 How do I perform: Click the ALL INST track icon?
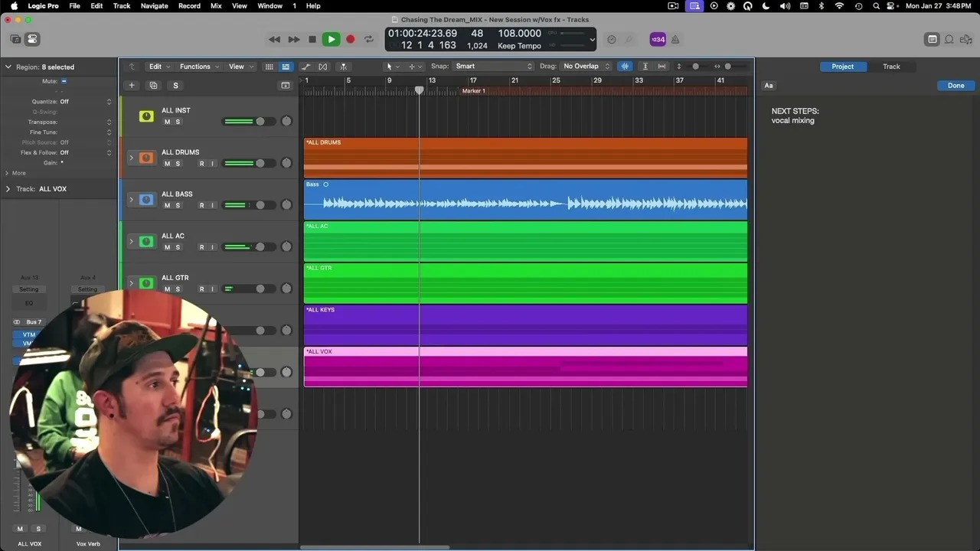click(146, 116)
